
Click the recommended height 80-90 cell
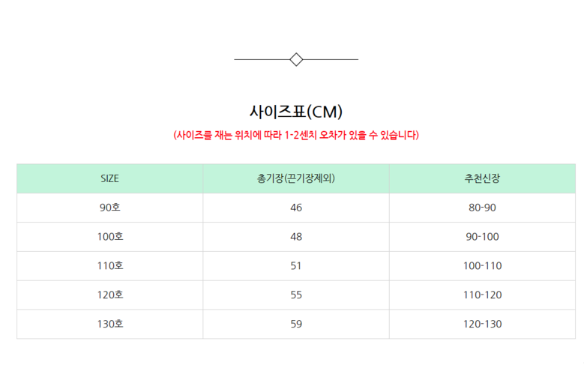(482, 208)
